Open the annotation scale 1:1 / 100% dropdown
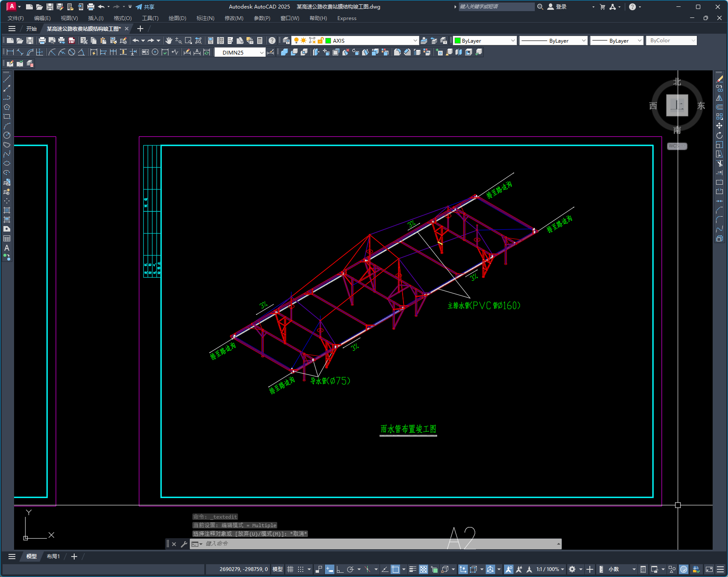The height and width of the screenshot is (577, 728). [x=550, y=569]
